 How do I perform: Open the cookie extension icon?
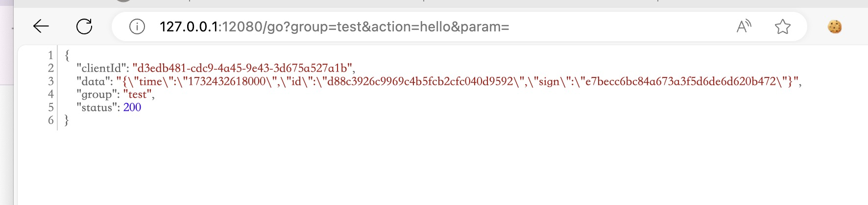click(835, 26)
